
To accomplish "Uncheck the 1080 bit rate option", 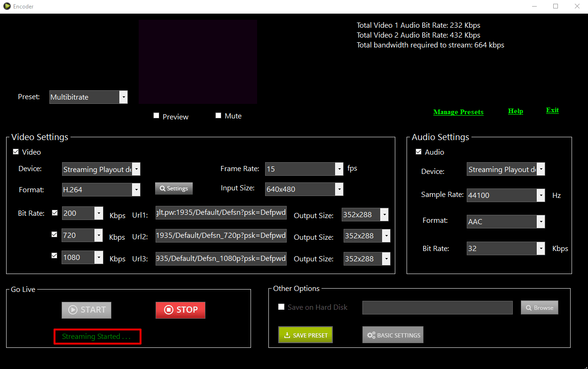I will click(x=54, y=255).
